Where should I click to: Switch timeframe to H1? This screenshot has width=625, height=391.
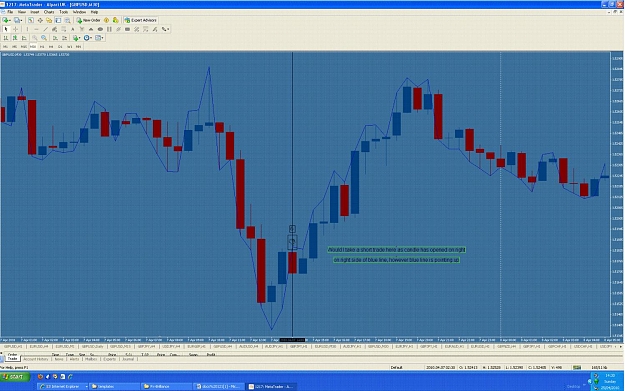pyautogui.click(x=42, y=47)
